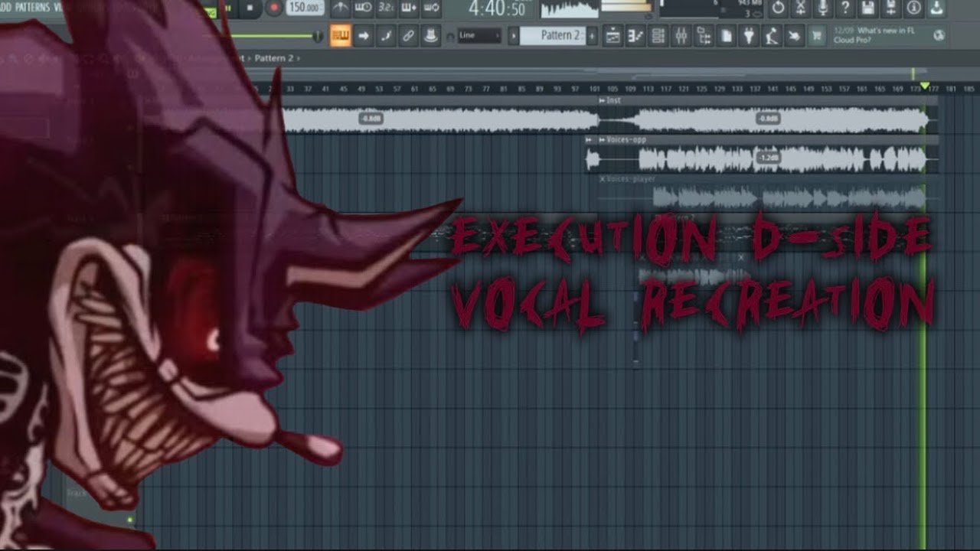This screenshot has height=551, width=980.
Task: Toggle the overdub/blend recording icon
Action: point(409,8)
